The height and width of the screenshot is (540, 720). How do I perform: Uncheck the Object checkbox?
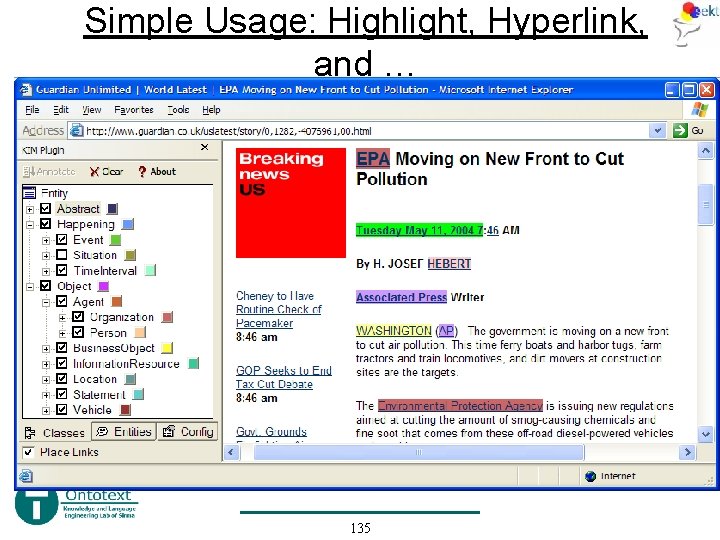pyautogui.click(x=45, y=286)
